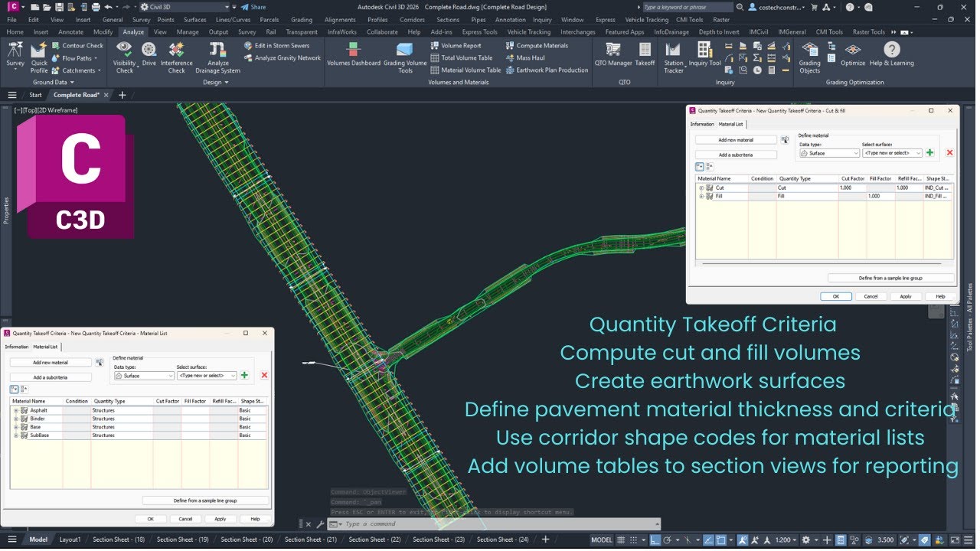Click the Optimize icon
The height and width of the screenshot is (551, 980).
(x=853, y=55)
